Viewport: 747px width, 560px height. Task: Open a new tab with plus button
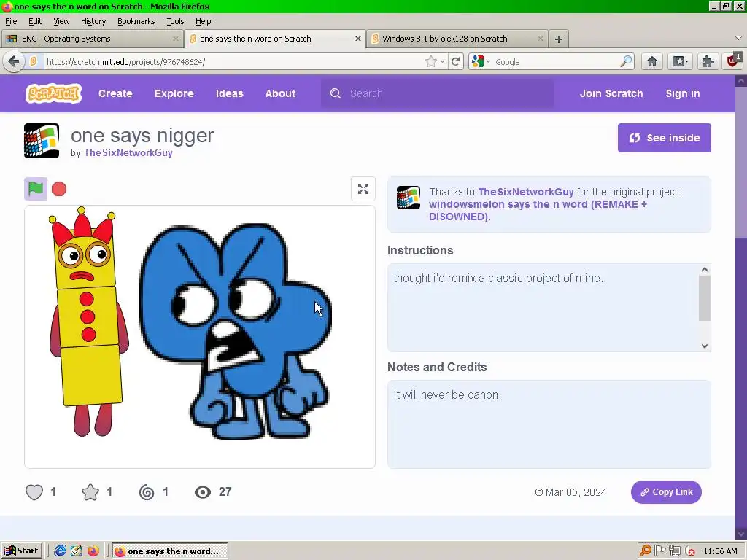pyautogui.click(x=559, y=39)
